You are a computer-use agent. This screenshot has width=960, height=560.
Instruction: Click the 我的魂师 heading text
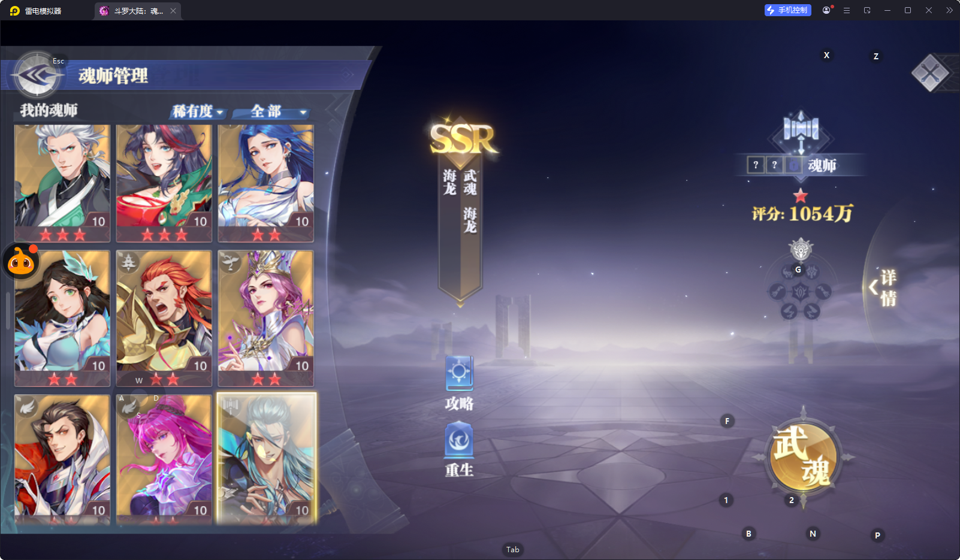(x=49, y=110)
